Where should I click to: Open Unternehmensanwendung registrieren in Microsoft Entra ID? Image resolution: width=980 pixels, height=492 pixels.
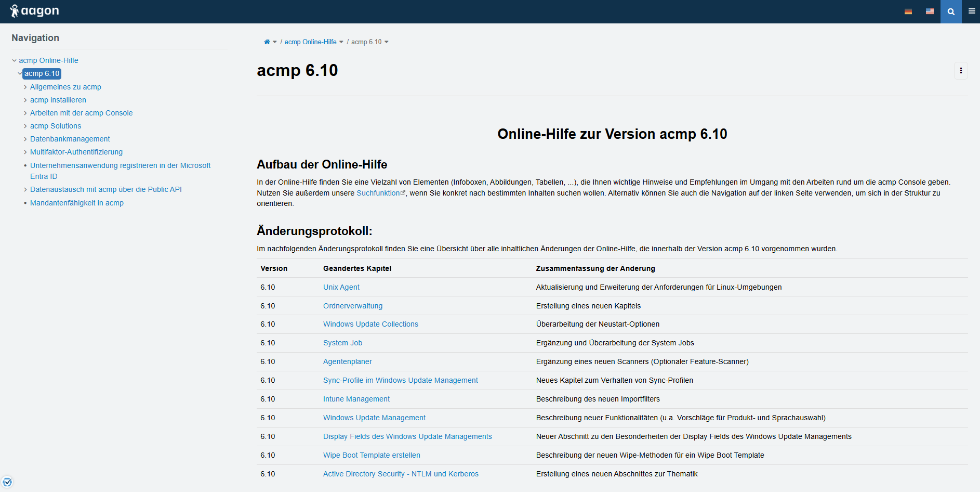(121, 171)
